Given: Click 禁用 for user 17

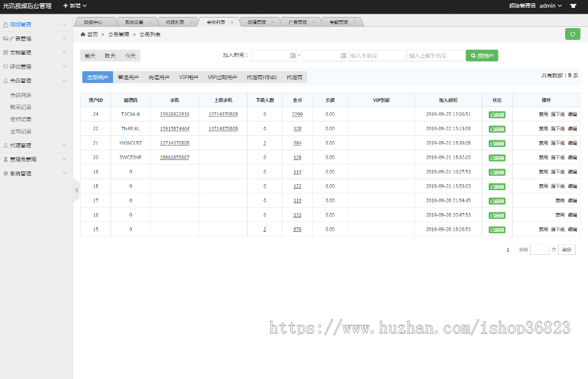Looking at the screenshot, I should pos(560,201).
